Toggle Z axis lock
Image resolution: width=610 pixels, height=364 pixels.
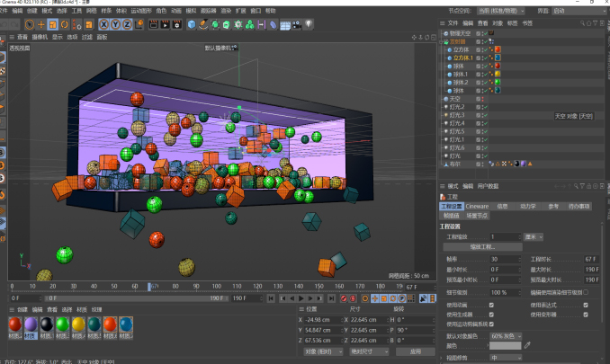pos(127,25)
